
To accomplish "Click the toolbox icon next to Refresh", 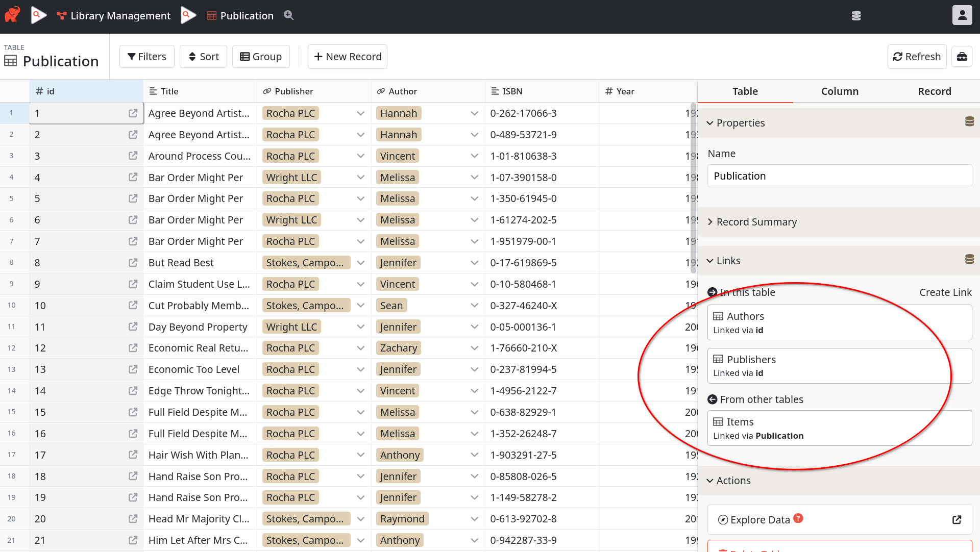I will click(963, 56).
